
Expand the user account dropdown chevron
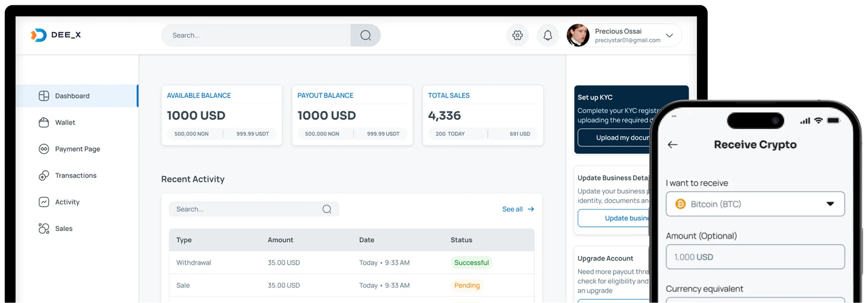669,35
